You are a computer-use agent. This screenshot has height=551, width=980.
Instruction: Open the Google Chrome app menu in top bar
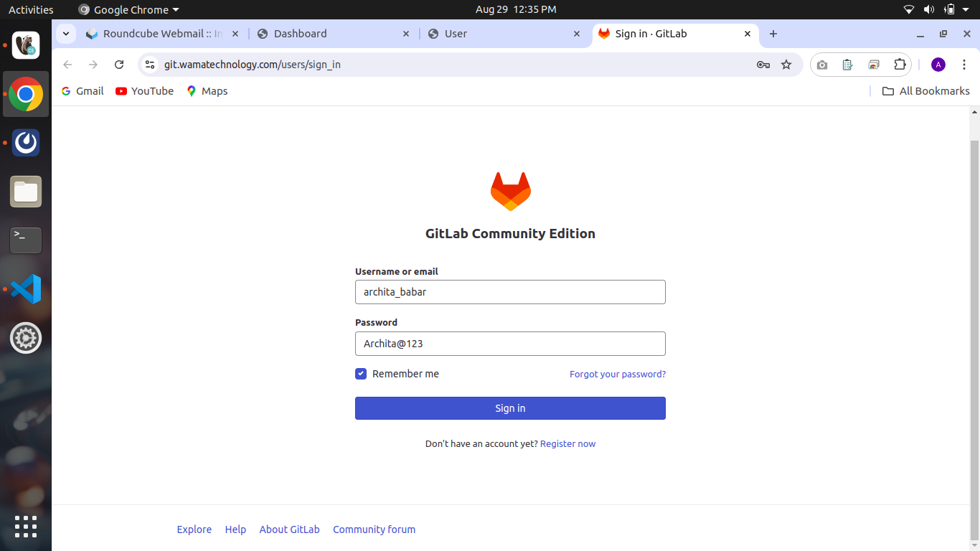point(128,9)
